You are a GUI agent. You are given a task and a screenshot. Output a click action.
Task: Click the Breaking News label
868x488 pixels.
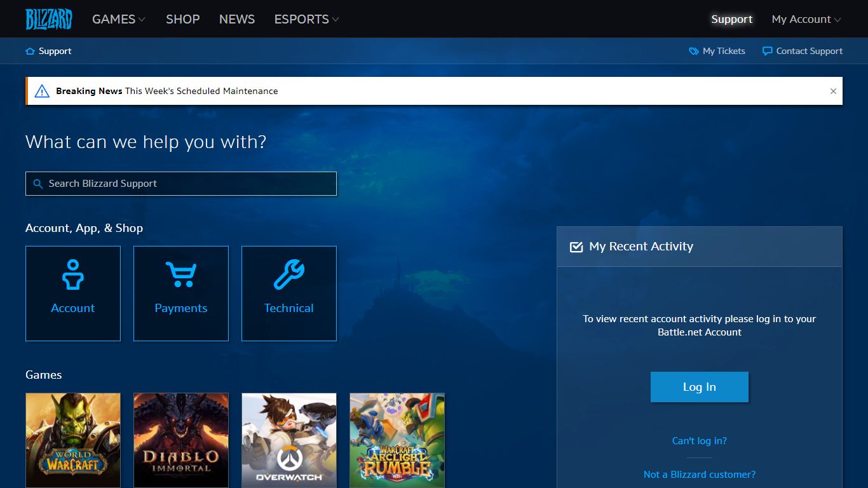89,91
